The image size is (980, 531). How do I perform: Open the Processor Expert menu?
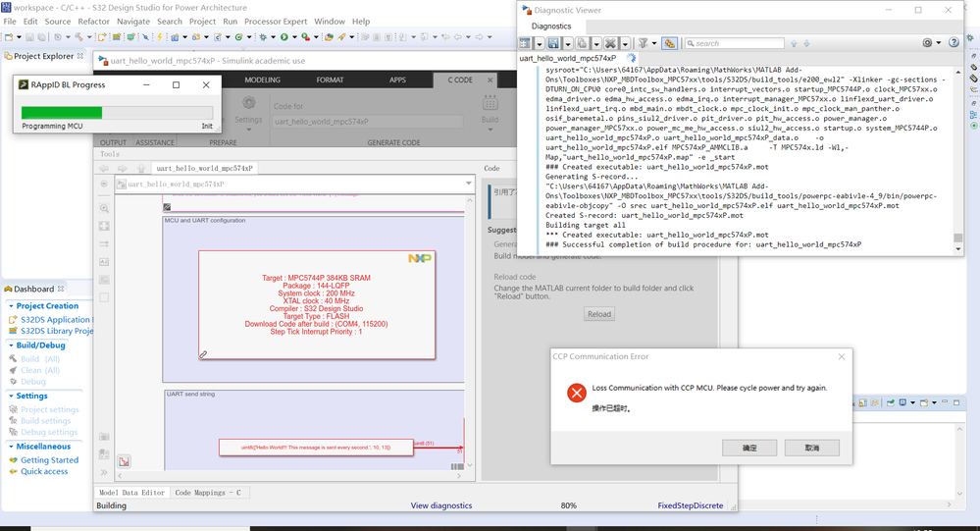[x=276, y=22]
